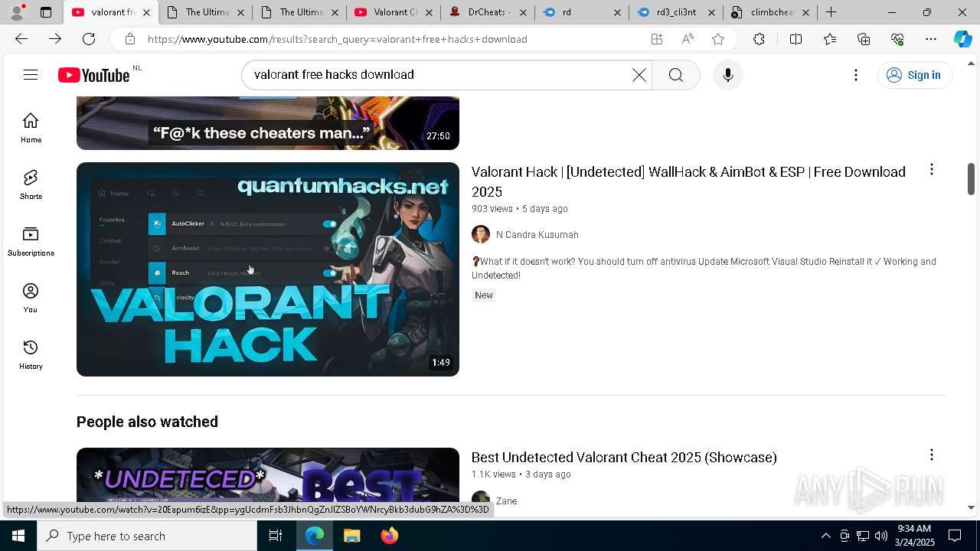Show hidden system tray icons
This screenshot has height=551, width=980.
click(825, 536)
